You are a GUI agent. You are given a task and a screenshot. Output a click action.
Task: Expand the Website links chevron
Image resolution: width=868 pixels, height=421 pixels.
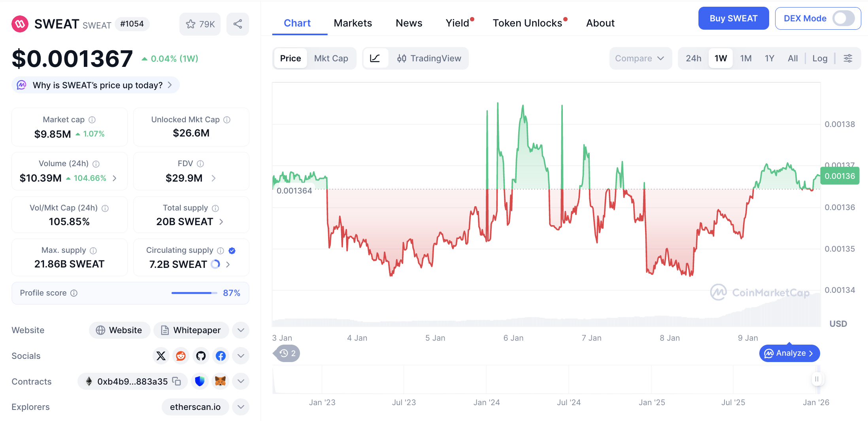[241, 330]
